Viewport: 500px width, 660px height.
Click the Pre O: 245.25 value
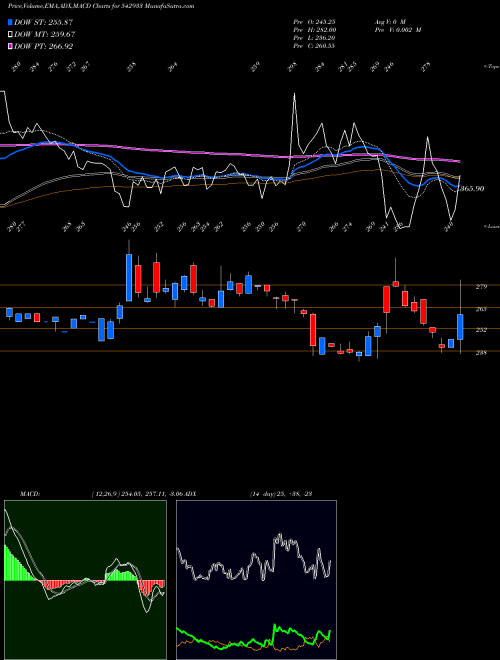point(314,22)
